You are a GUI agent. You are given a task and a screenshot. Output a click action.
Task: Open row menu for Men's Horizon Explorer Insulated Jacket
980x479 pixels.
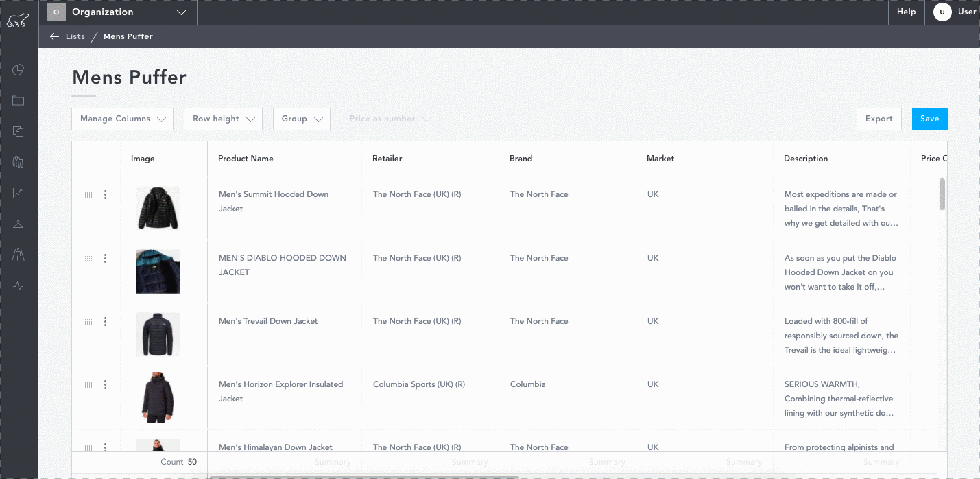coord(105,385)
